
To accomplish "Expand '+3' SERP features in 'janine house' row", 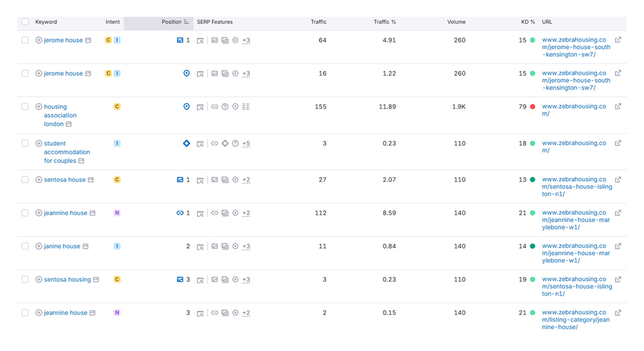I will pyautogui.click(x=246, y=246).
